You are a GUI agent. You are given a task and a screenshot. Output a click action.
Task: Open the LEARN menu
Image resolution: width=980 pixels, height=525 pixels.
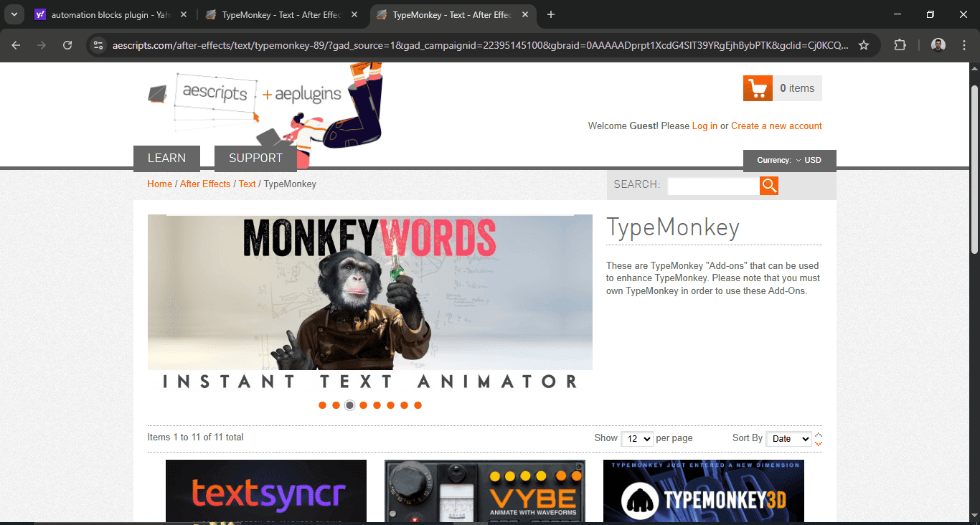coord(166,158)
